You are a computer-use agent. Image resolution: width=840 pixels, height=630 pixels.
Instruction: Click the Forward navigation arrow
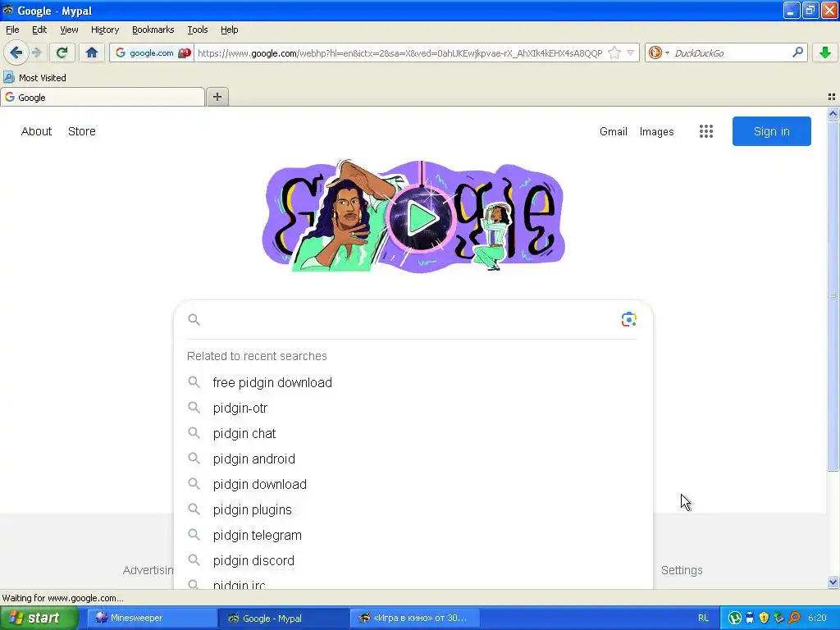click(36, 52)
